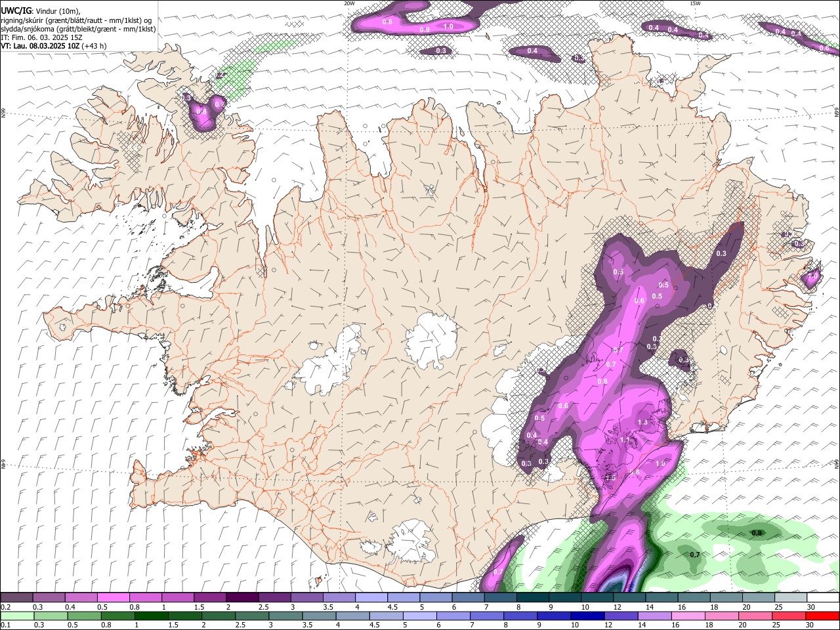This screenshot has height=630, width=840.
Task: Pick lower legend swatch between 5 and 6
Action: tap(420, 616)
